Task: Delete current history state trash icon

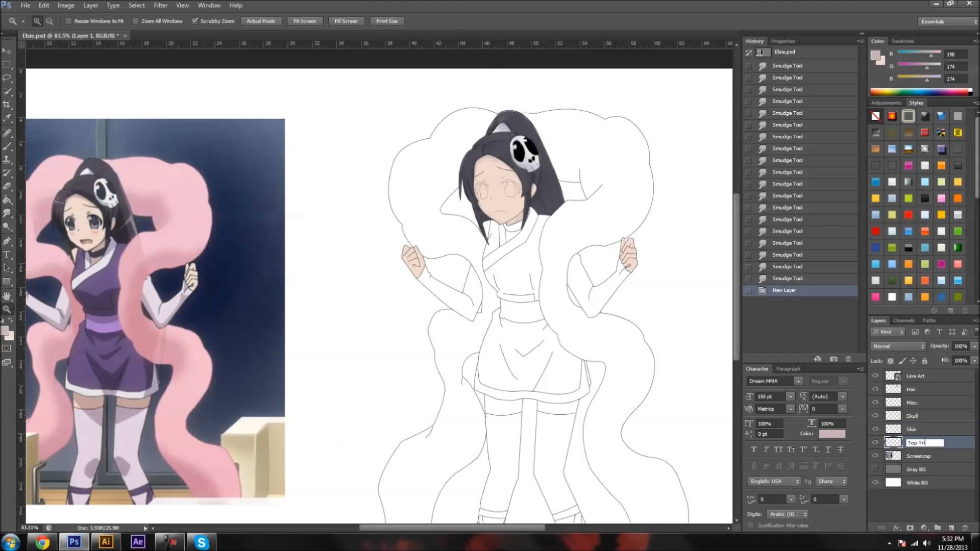Action: [848, 359]
